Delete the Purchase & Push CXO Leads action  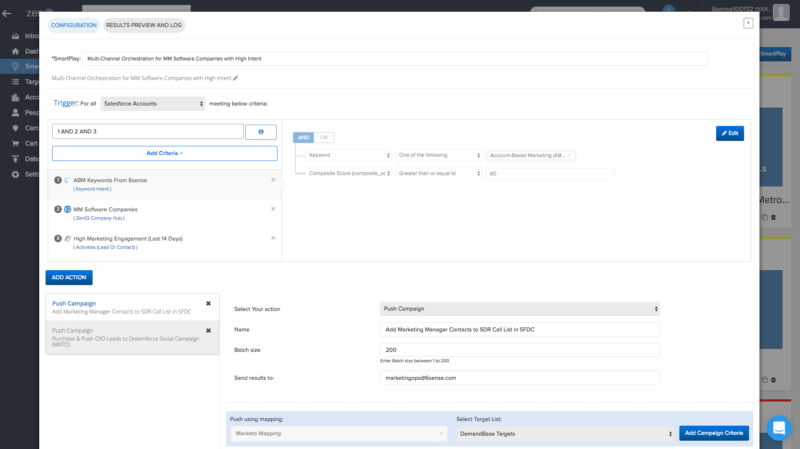click(x=208, y=331)
